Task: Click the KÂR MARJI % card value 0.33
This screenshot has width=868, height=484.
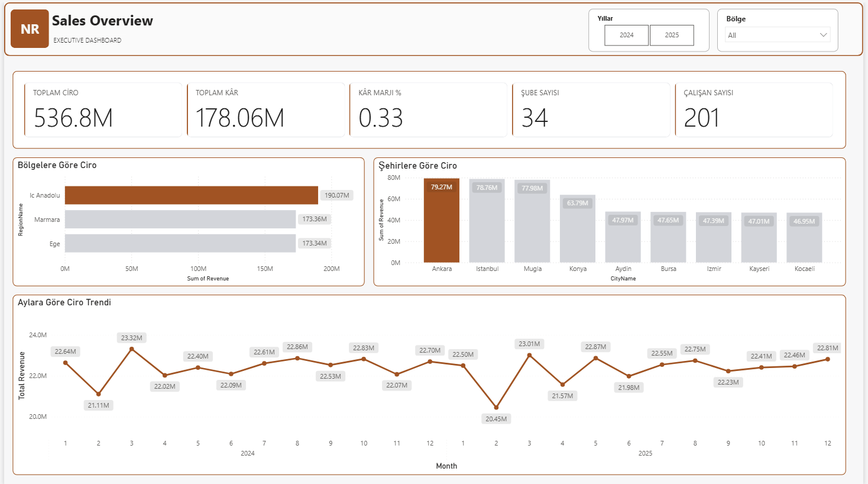Action: coord(381,118)
